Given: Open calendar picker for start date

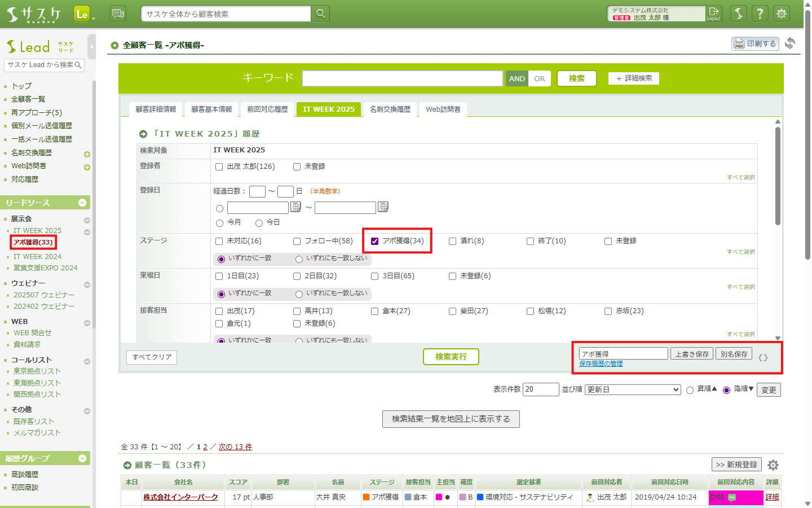Looking at the screenshot, I should coord(295,207).
